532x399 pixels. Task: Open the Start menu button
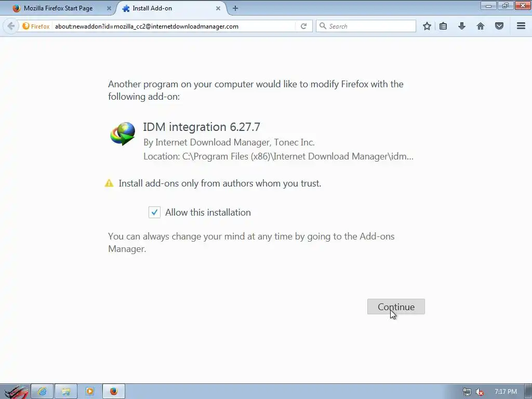tap(15, 392)
